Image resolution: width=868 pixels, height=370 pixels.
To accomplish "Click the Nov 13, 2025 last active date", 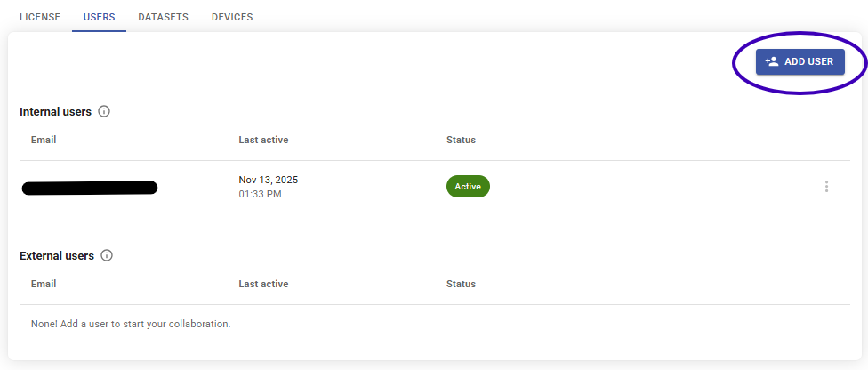I will 268,180.
